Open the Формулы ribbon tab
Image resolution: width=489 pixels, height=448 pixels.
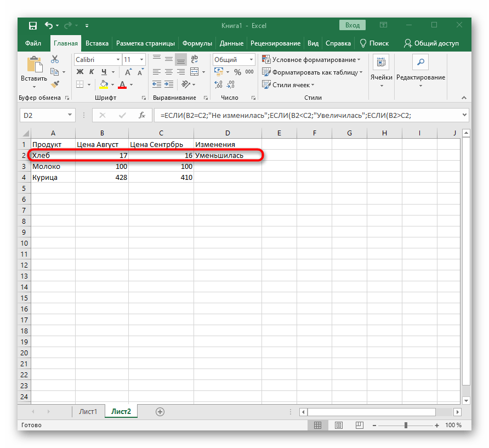197,43
